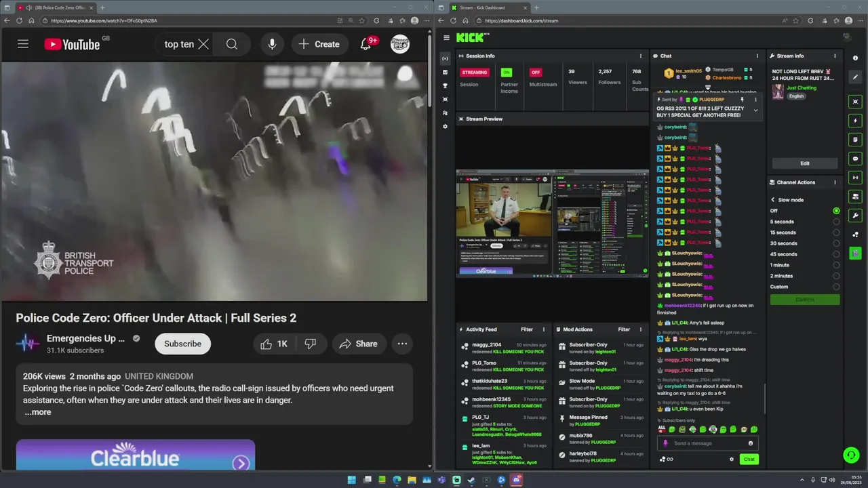Click Edit in Stream Info panel
This screenshot has width=868, height=488.
tap(804, 163)
